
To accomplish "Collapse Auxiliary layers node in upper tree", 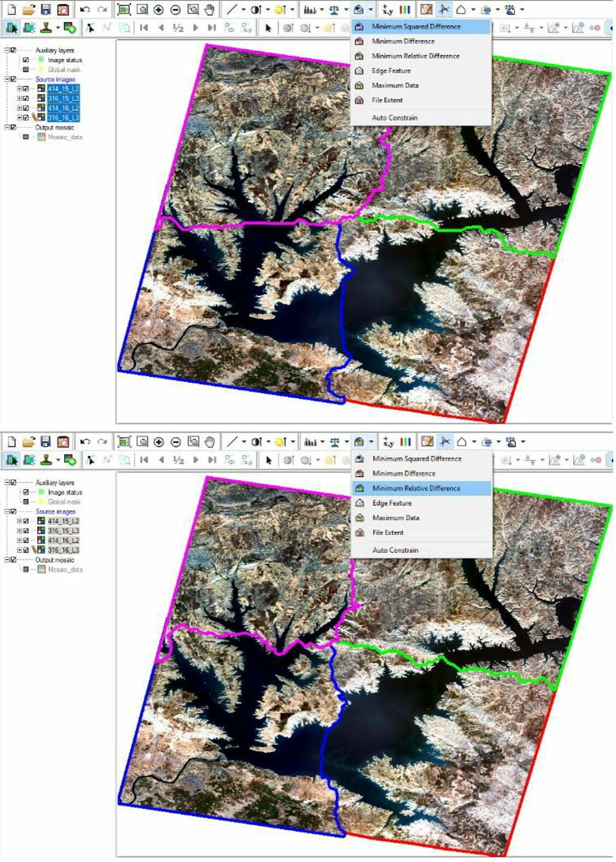I will point(7,50).
